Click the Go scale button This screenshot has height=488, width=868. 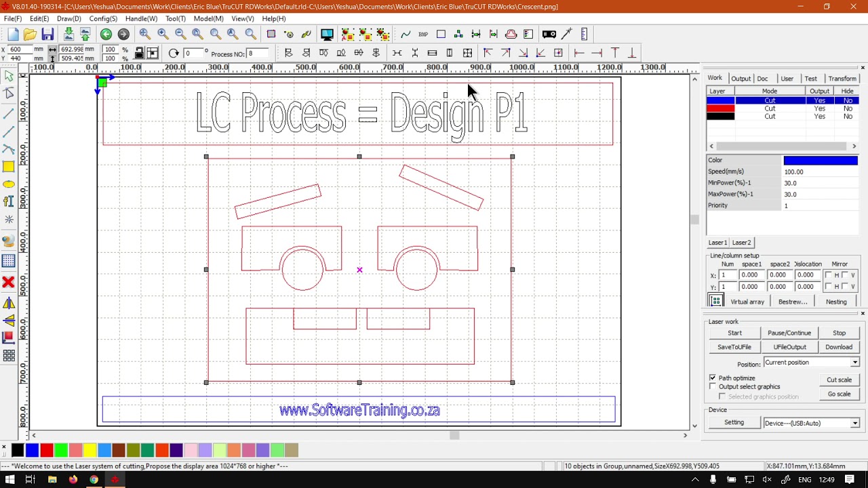click(839, 394)
